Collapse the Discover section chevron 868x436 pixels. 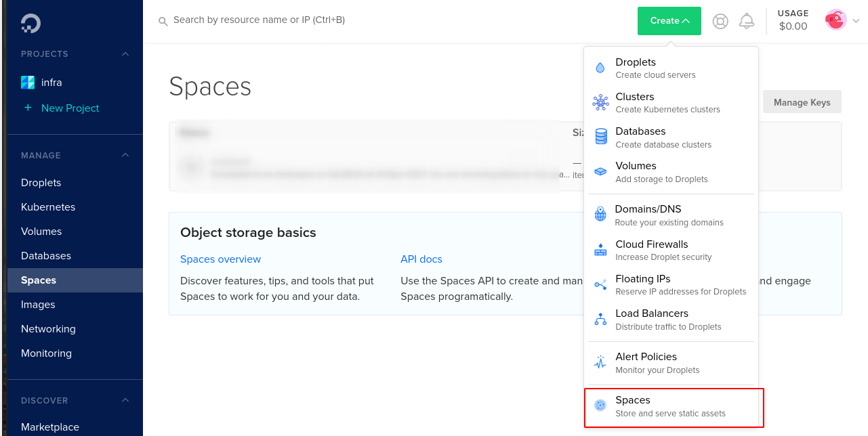(x=125, y=401)
